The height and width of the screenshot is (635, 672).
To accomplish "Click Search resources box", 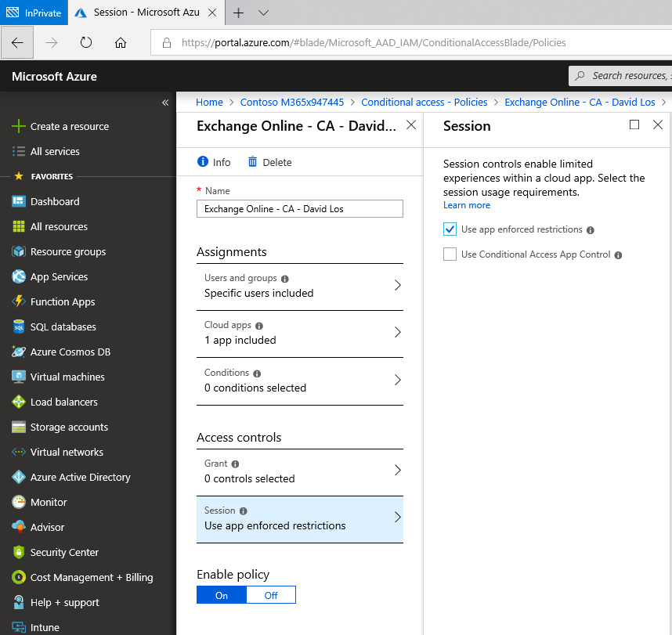I will tap(620, 76).
